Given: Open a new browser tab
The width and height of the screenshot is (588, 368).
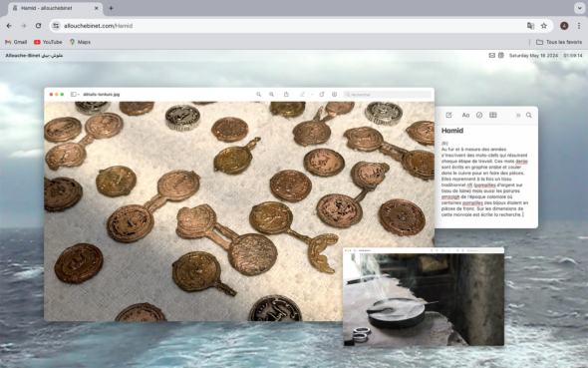Looking at the screenshot, I should coord(111,8).
